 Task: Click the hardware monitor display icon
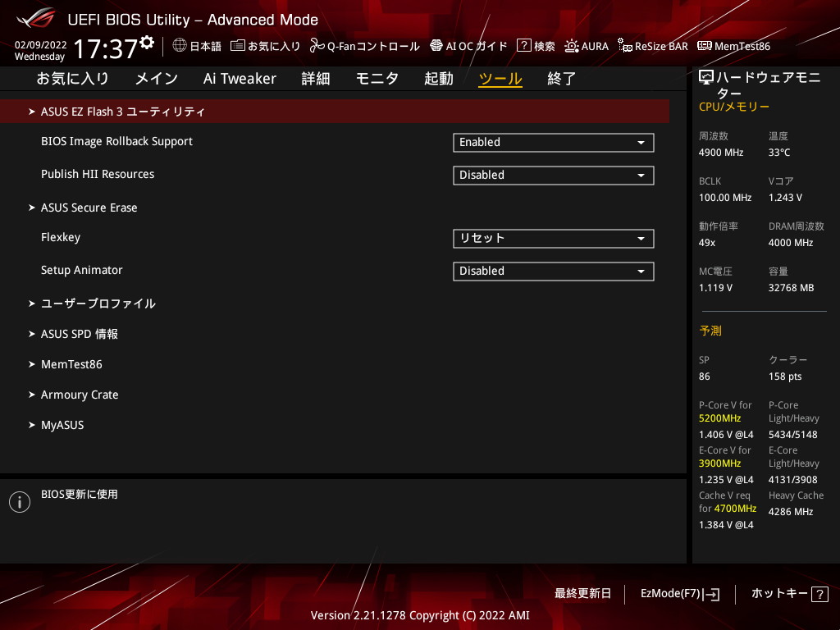(706, 78)
